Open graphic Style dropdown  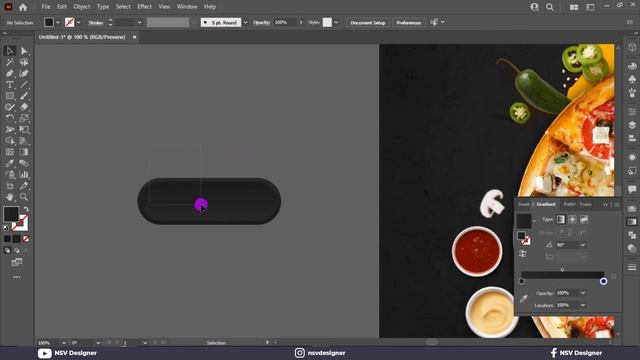tap(336, 22)
